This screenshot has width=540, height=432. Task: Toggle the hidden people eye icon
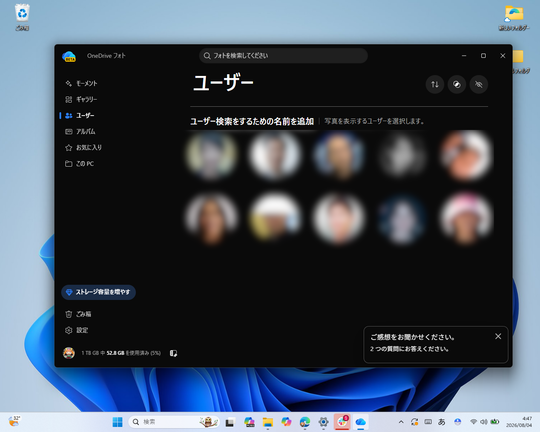[479, 84]
